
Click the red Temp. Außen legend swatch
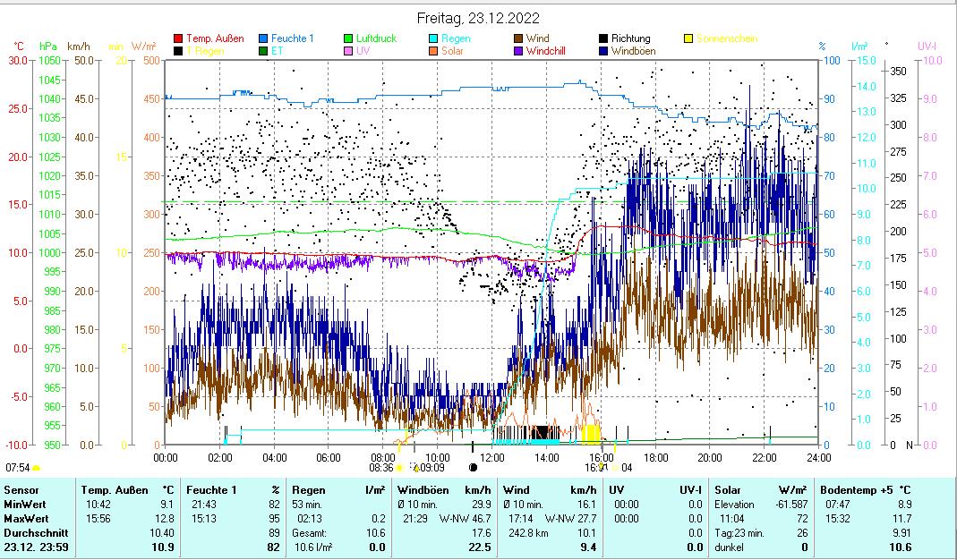point(178,39)
